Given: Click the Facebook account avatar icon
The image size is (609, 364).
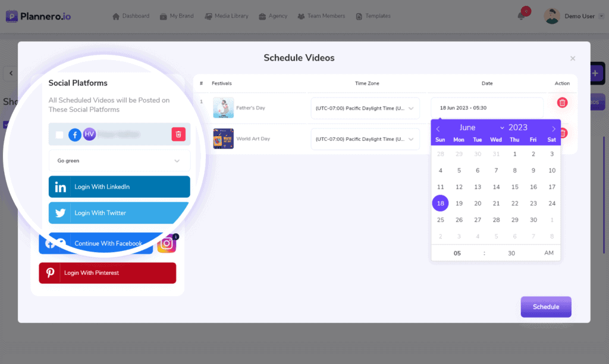Looking at the screenshot, I should (74, 134).
